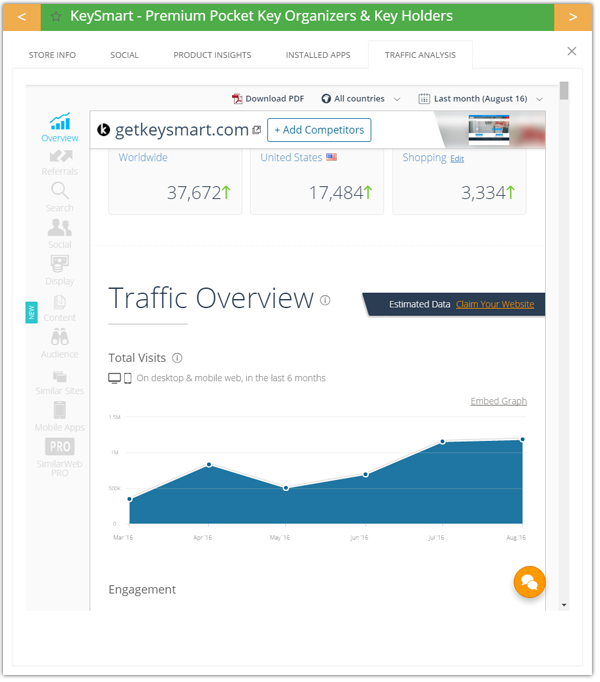The image size is (600, 682).
Task: Click the NEW badge beside Content
Action: pyautogui.click(x=31, y=313)
